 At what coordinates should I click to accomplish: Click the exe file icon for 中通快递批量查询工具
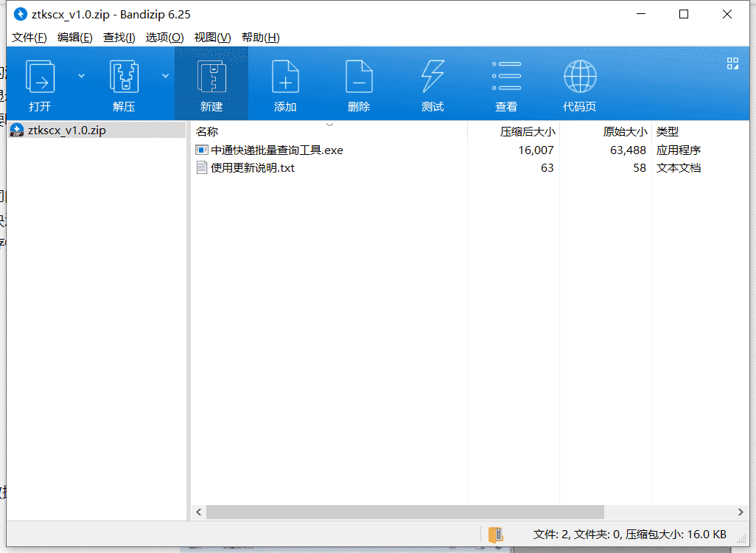(202, 150)
